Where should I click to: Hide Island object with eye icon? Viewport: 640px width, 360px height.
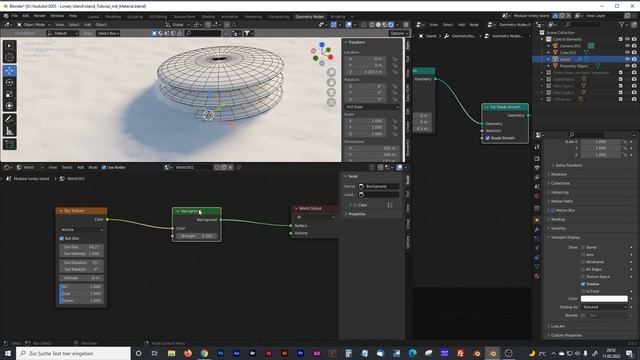(x=627, y=59)
